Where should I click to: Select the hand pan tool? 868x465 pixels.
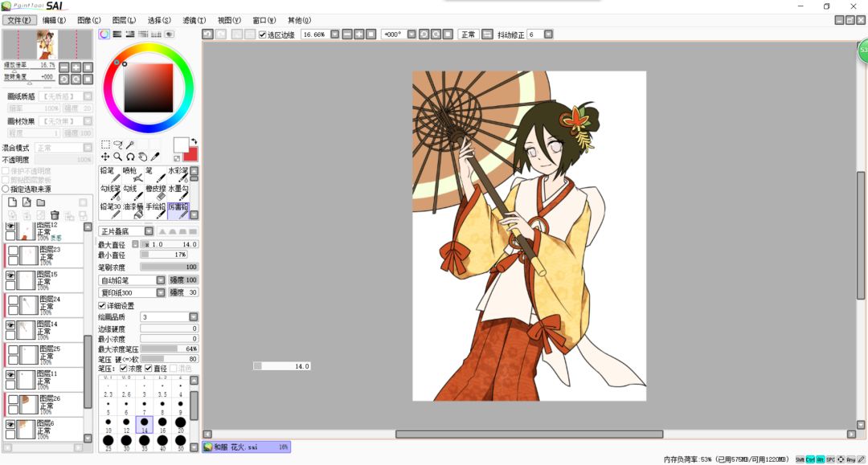click(142, 157)
